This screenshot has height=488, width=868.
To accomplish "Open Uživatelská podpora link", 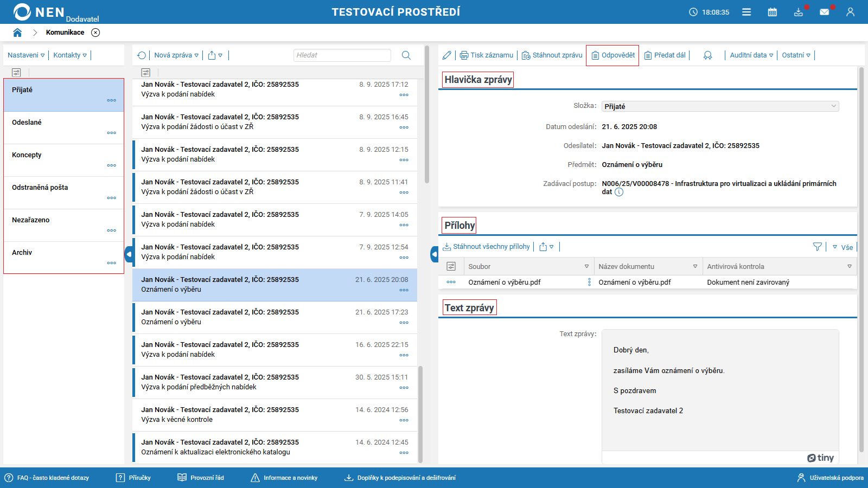I will click(830, 478).
